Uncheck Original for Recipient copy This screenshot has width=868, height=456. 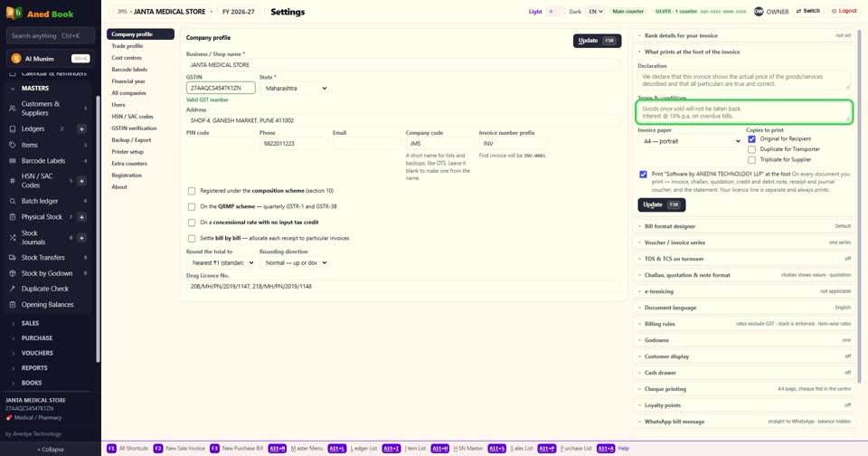click(x=751, y=139)
